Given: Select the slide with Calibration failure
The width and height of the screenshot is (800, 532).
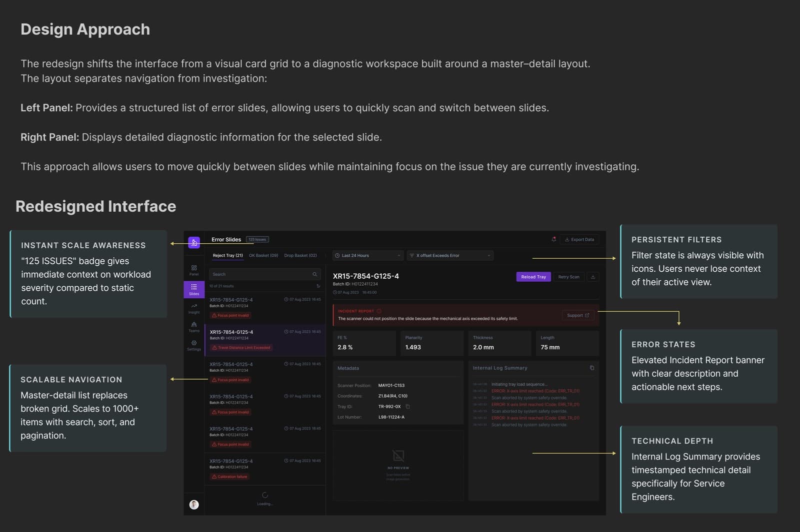Looking at the screenshot, I should pyautogui.click(x=265, y=469).
